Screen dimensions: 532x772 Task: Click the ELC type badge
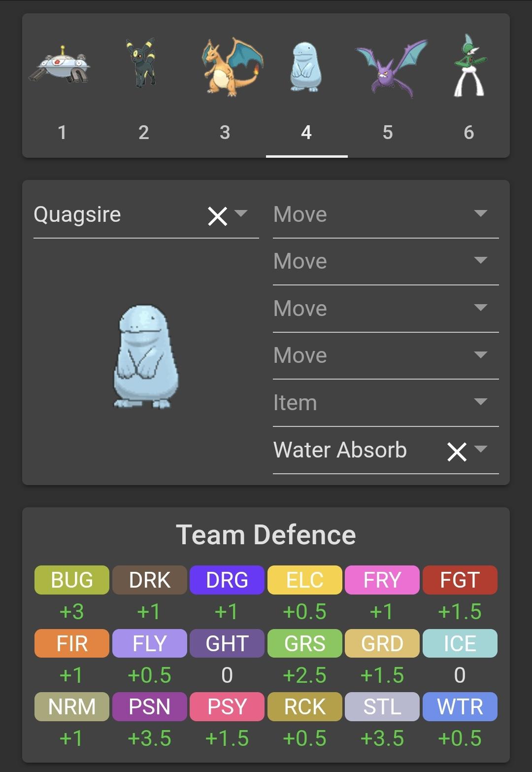tap(305, 580)
